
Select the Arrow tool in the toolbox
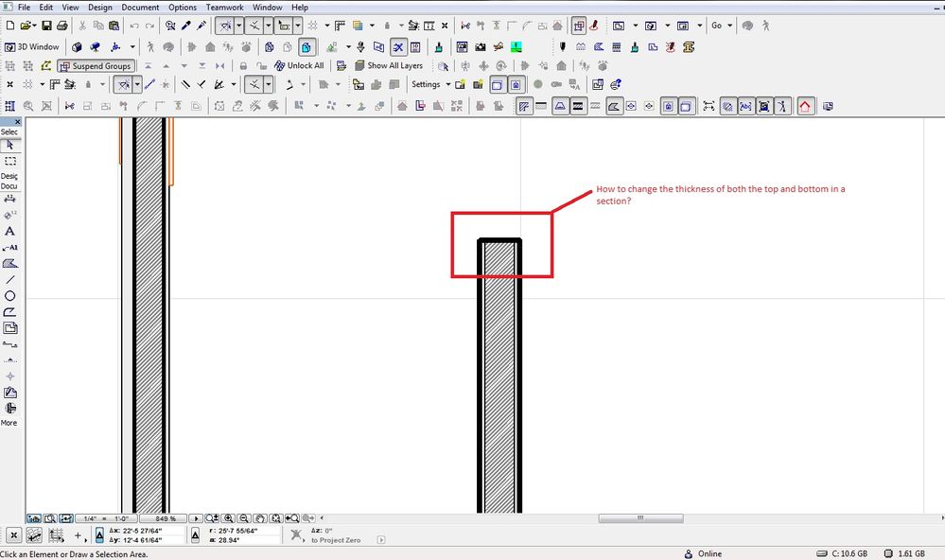[10, 145]
